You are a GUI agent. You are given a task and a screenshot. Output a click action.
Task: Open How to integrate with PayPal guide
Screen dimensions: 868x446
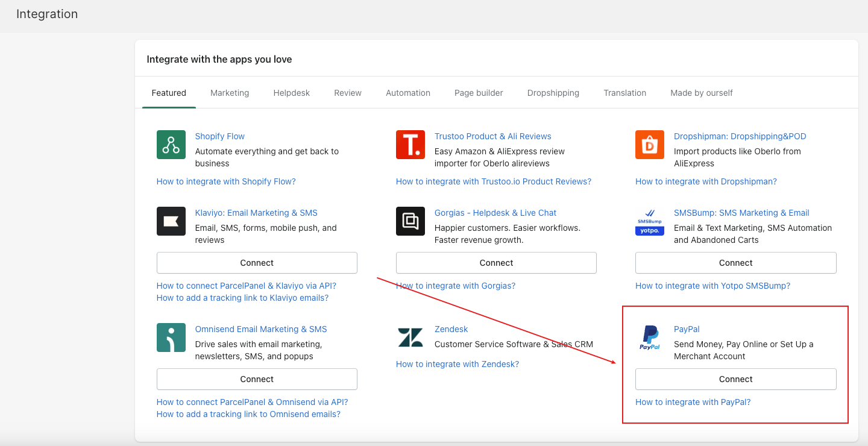click(x=693, y=402)
